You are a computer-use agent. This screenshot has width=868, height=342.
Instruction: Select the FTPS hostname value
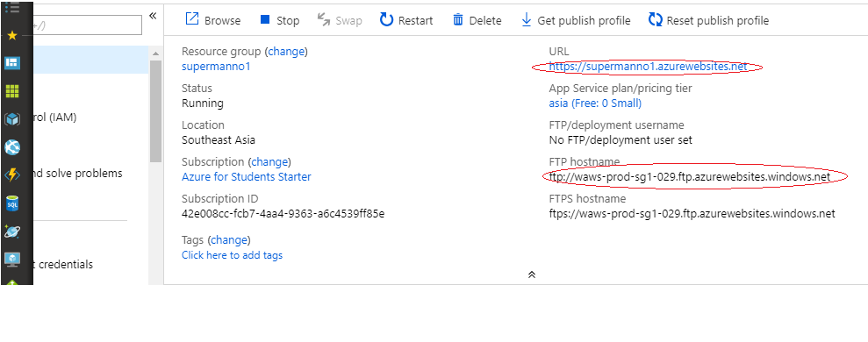(x=692, y=214)
